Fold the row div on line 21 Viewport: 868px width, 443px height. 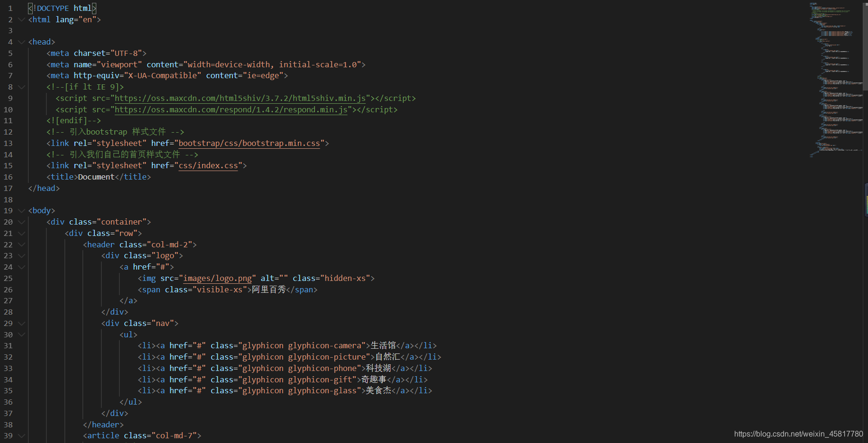pyautogui.click(x=21, y=233)
